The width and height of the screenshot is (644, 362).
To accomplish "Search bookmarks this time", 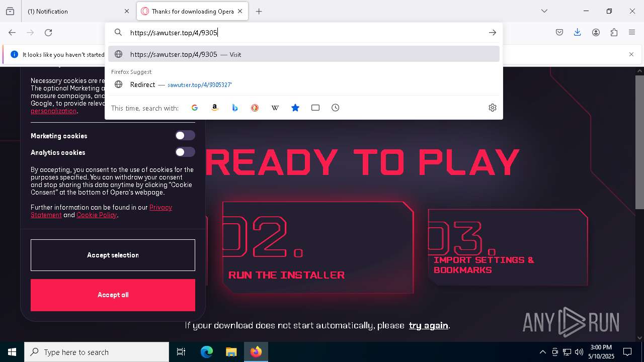I will pos(295,108).
